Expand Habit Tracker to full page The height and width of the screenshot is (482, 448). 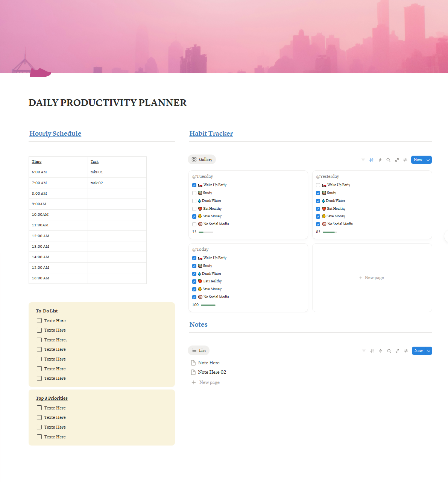tap(397, 160)
